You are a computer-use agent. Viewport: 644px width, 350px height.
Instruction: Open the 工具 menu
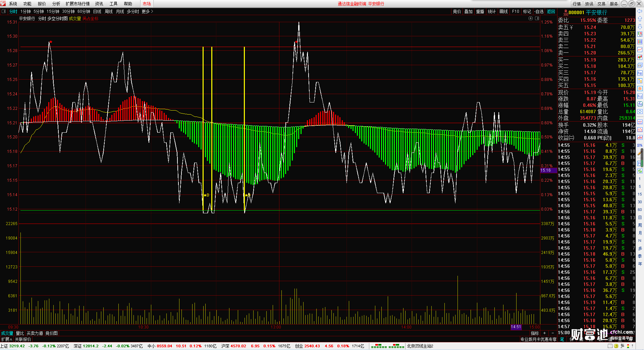(x=113, y=4)
